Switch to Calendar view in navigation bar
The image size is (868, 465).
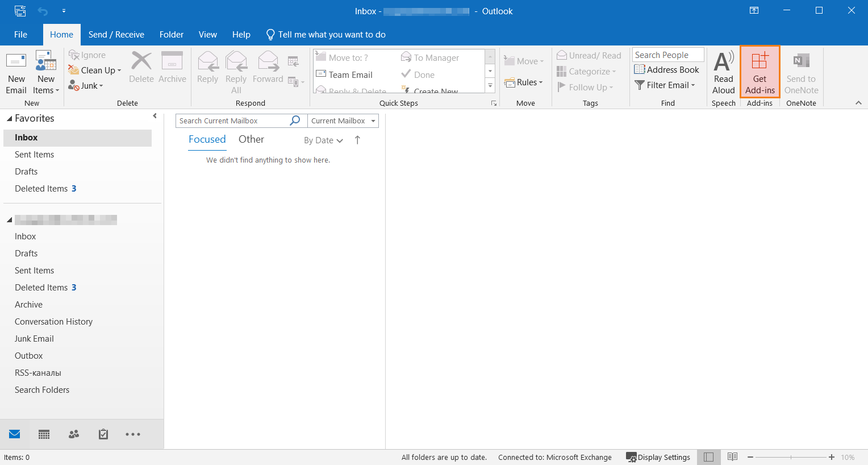click(x=44, y=434)
